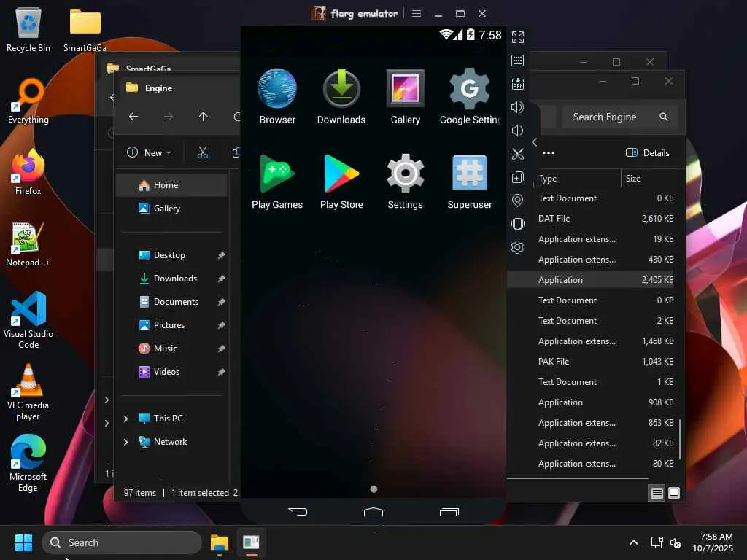
Task: Open Music quick access folder
Action: 171,348
